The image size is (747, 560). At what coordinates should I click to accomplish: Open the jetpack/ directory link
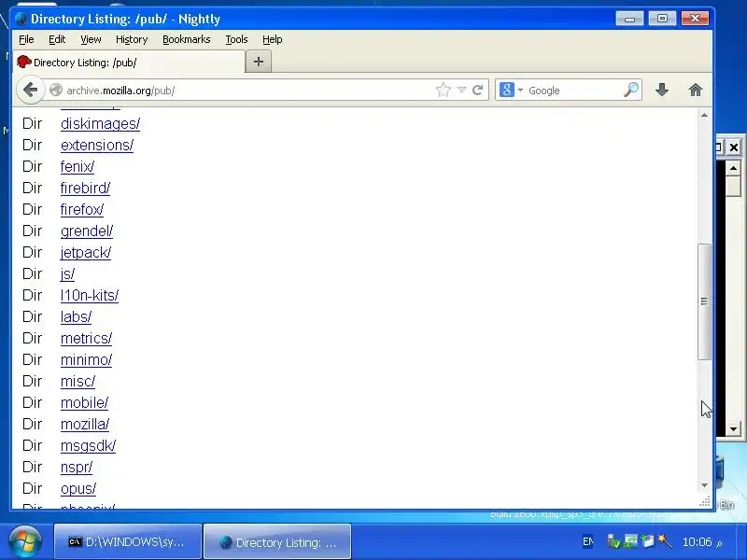(x=86, y=252)
